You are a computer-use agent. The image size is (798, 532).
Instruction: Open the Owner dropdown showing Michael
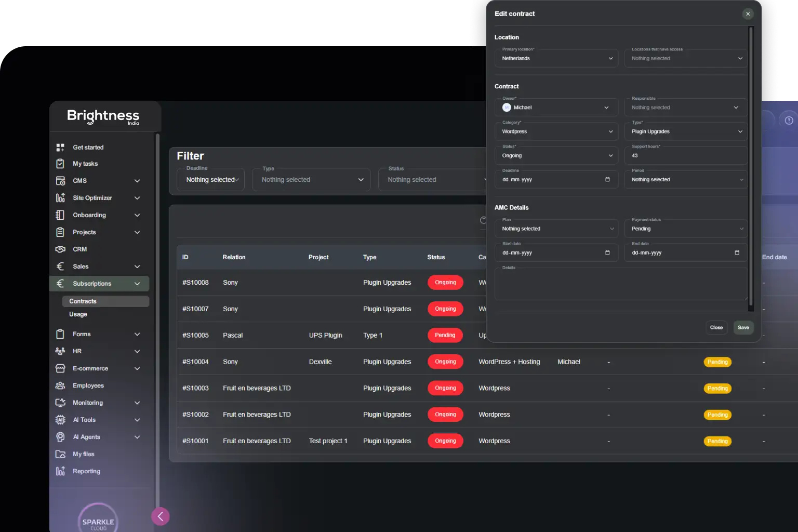(556, 108)
